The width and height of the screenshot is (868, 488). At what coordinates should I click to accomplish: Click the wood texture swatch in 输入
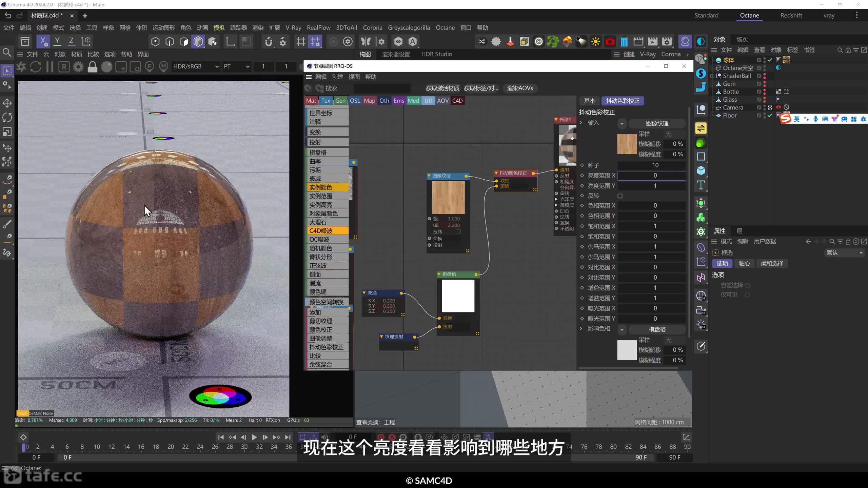pos(627,144)
